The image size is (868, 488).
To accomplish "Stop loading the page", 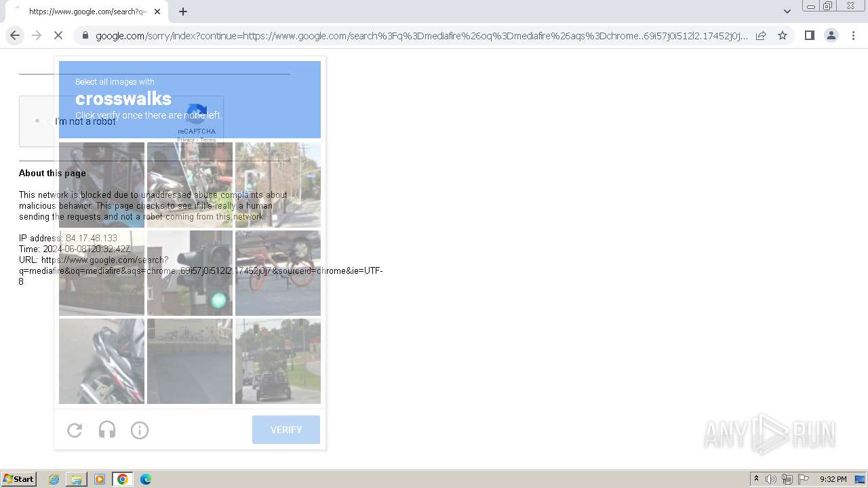I will click(x=58, y=35).
